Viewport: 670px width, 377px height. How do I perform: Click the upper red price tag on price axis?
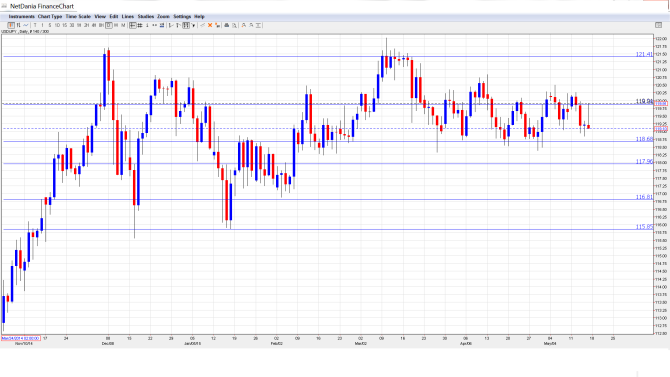click(x=661, y=104)
